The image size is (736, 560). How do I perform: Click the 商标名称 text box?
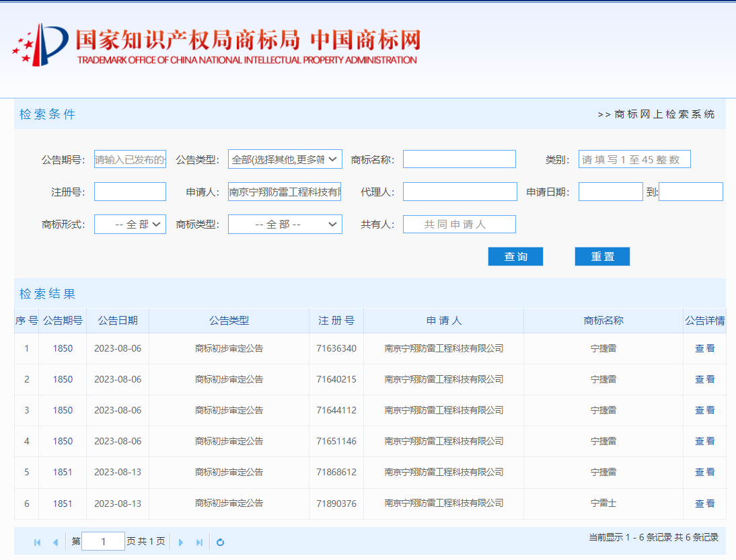(459, 159)
